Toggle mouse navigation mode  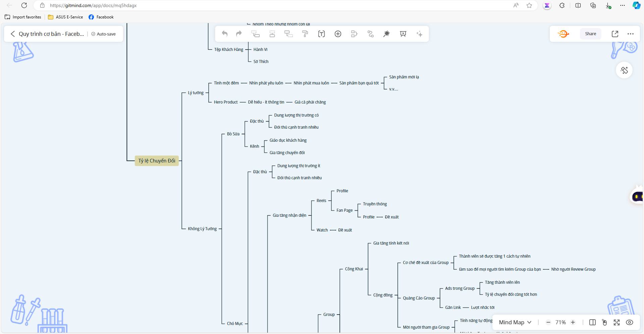click(x=604, y=322)
